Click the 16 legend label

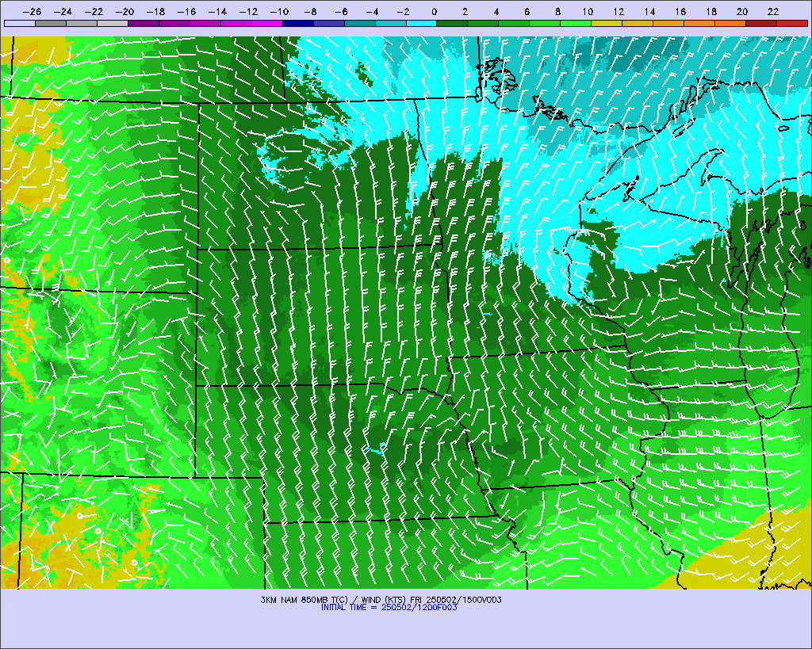(x=680, y=11)
